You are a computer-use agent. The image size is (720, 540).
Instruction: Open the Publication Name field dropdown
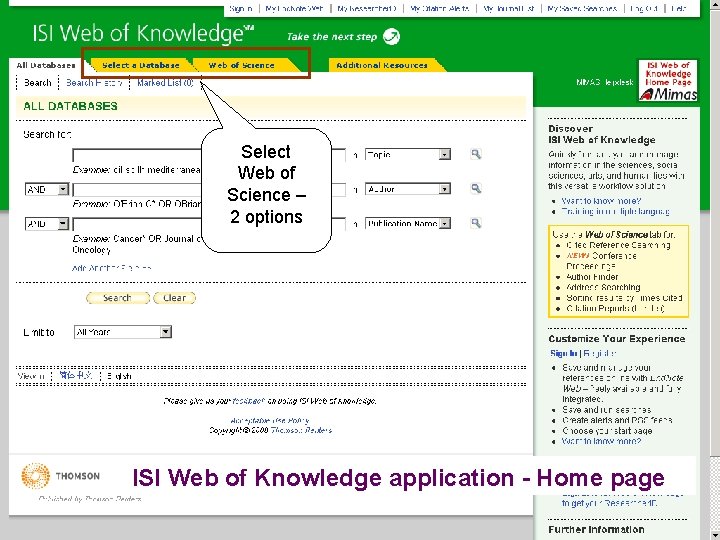(444, 223)
